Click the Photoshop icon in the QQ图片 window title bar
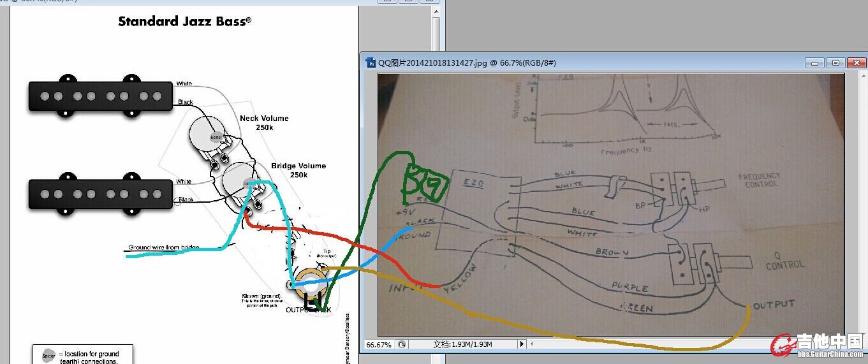 click(371, 62)
